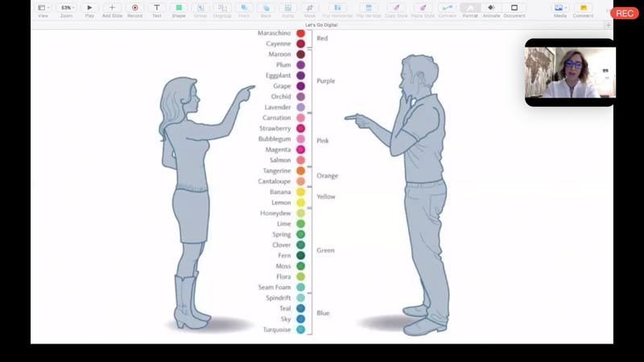Click the Flip Vertical icon
The width and height of the screenshot is (644, 362).
[x=367, y=8]
